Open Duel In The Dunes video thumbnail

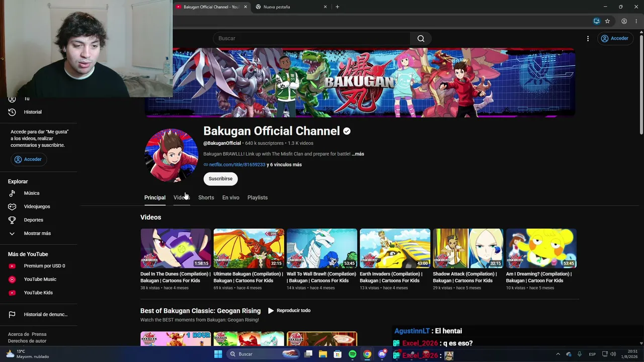(176, 248)
